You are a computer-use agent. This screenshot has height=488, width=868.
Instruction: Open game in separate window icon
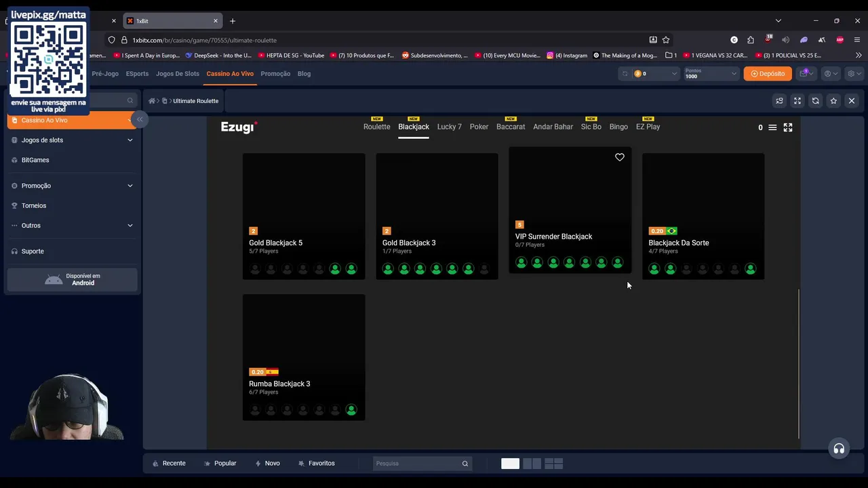(779, 101)
